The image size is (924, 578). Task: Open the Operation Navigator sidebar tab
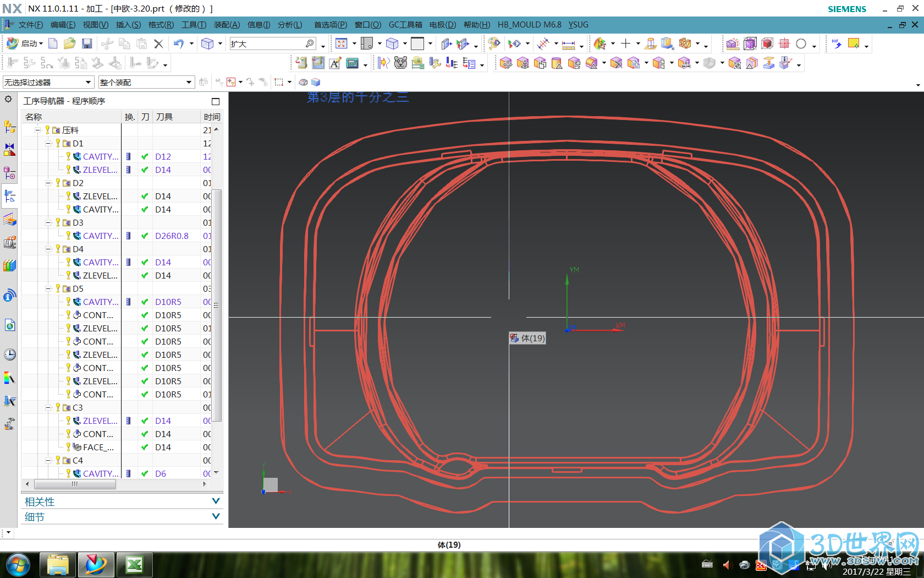9,196
